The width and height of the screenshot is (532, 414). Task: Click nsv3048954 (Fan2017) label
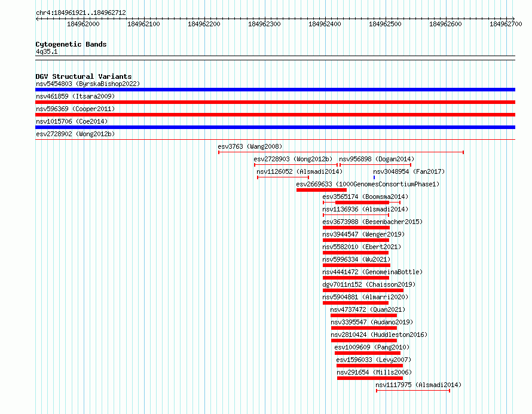tap(409, 171)
